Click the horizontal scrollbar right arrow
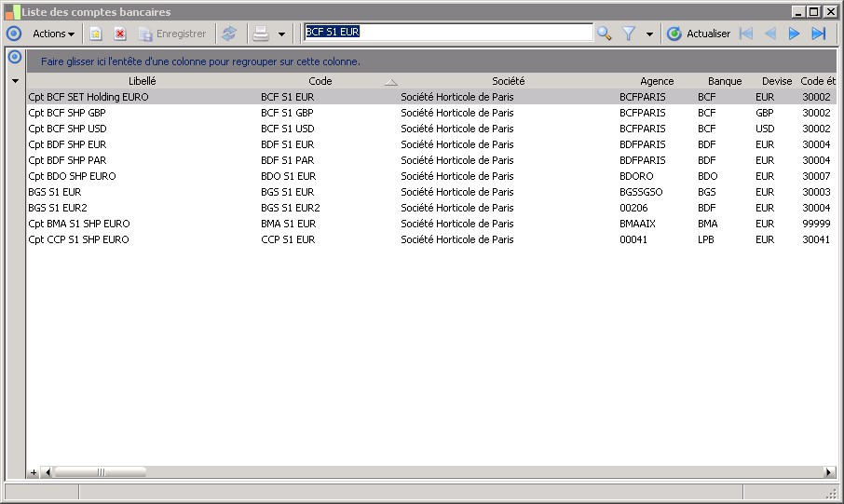844x504 pixels. (829, 472)
